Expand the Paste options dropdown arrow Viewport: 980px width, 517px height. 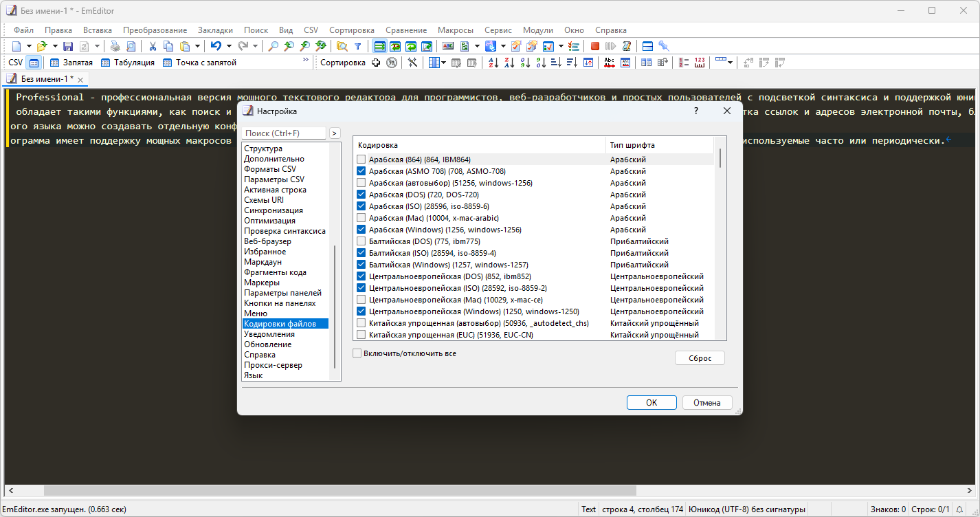pyautogui.click(x=197, y=46)
